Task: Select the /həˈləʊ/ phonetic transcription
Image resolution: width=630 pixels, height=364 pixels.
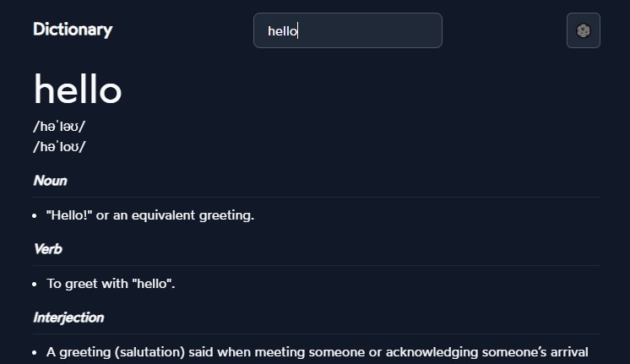Action: [59, 127]
